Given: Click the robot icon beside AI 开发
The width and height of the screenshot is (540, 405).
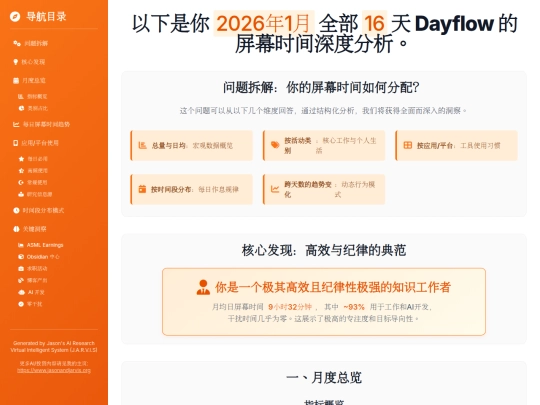Looking at the screenshot, I should (21, 292).
